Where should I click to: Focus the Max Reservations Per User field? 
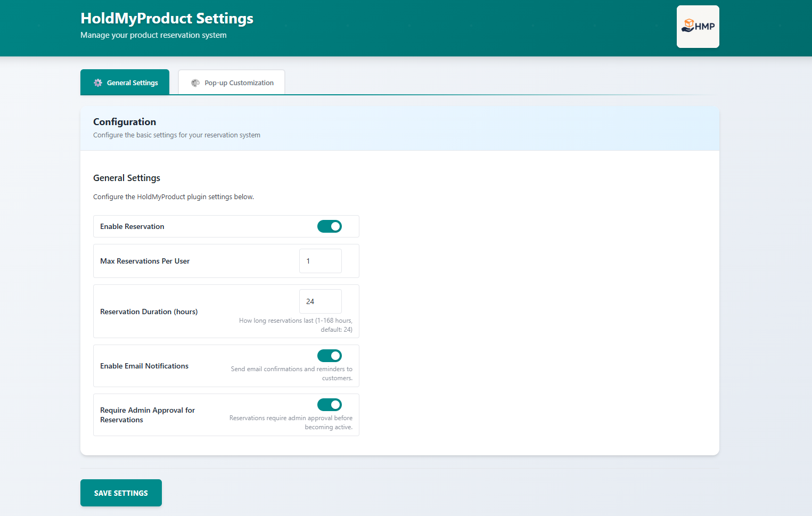(320, 261)
